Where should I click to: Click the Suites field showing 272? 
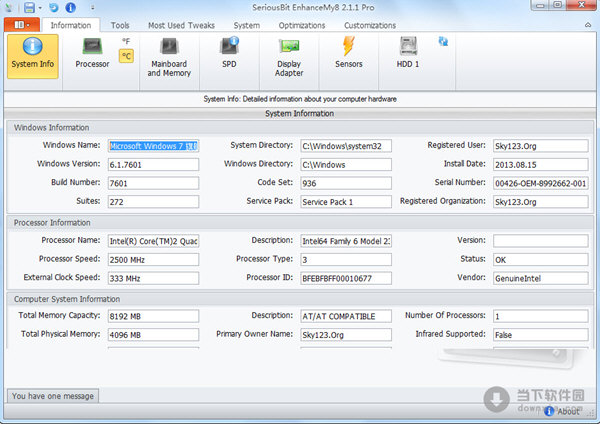tap(153, 202)
